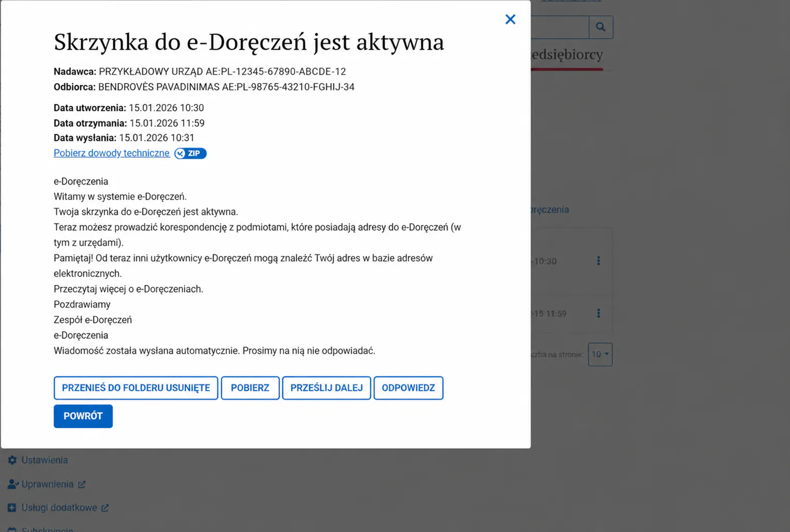Open Ustawienia in the sidebar
The width and height of the screenshot is (790, 532).
pos(44,460)
